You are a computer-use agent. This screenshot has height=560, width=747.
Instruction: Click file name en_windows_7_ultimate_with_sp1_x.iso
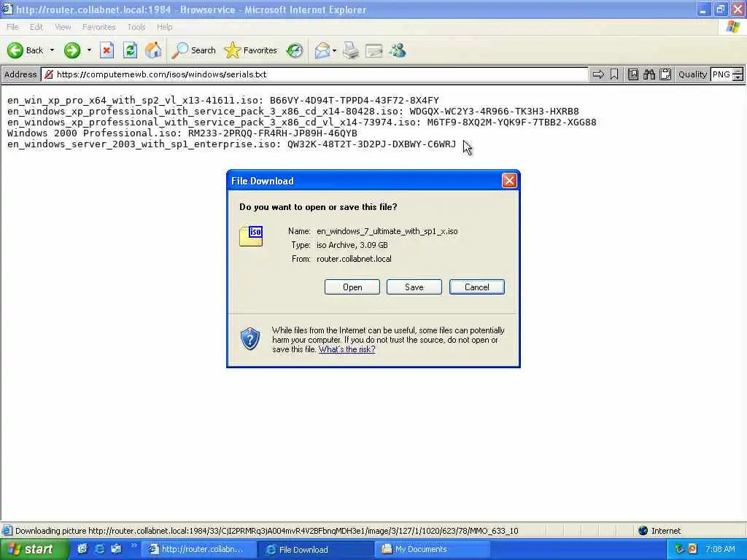387,231
